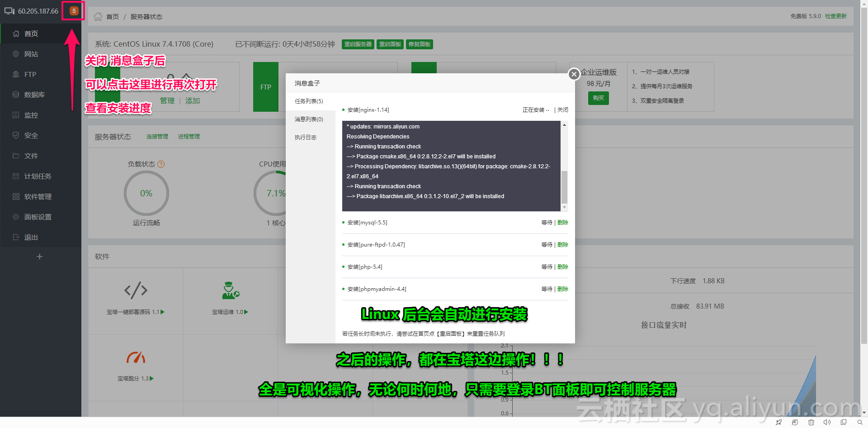868x428 pixels.
Task: Delete the phpmyadmin-4.4 install task
Action: tap(563, 289)
